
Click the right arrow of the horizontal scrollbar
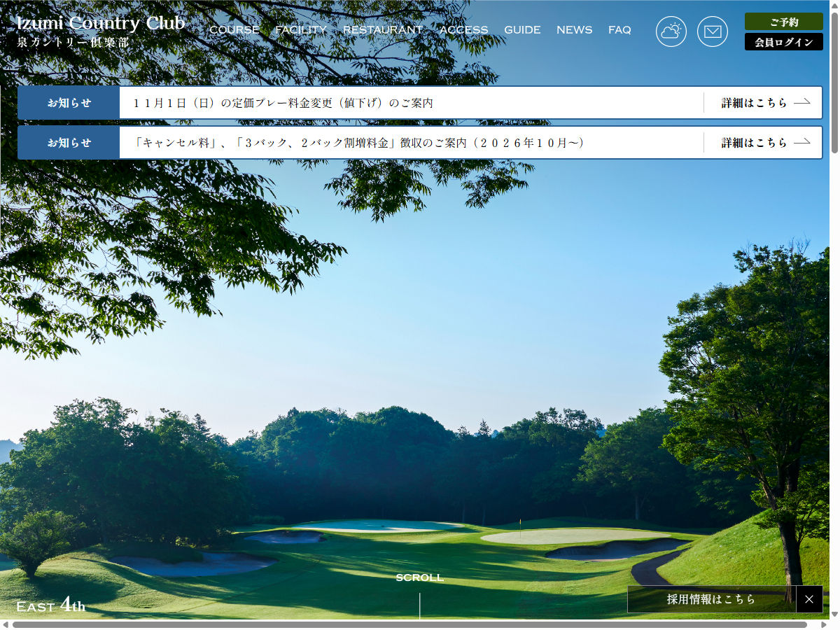(x=823, y=624)
